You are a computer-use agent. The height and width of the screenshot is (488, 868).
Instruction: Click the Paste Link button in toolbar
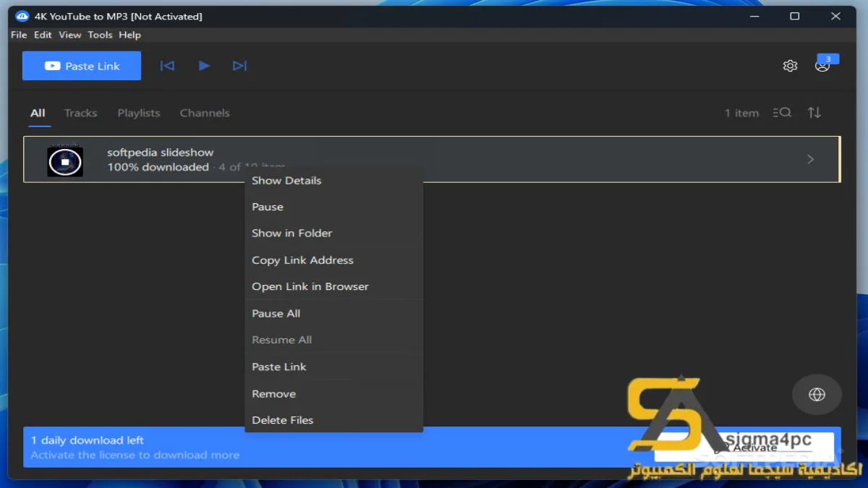coord(82,66)
